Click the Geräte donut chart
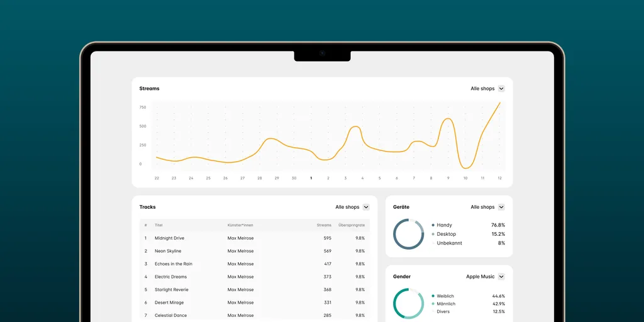Image resolution: width=644 pixels, height=322 pixels. coord(409,234)
